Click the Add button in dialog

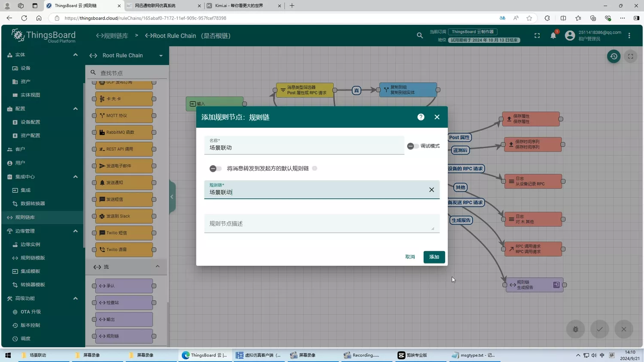click(x=434, y=257)
